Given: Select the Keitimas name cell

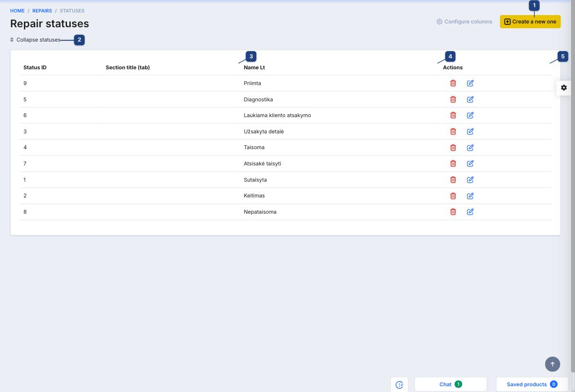Looking at the screenshot, I should pyautogui.click(x=254, y=196).
